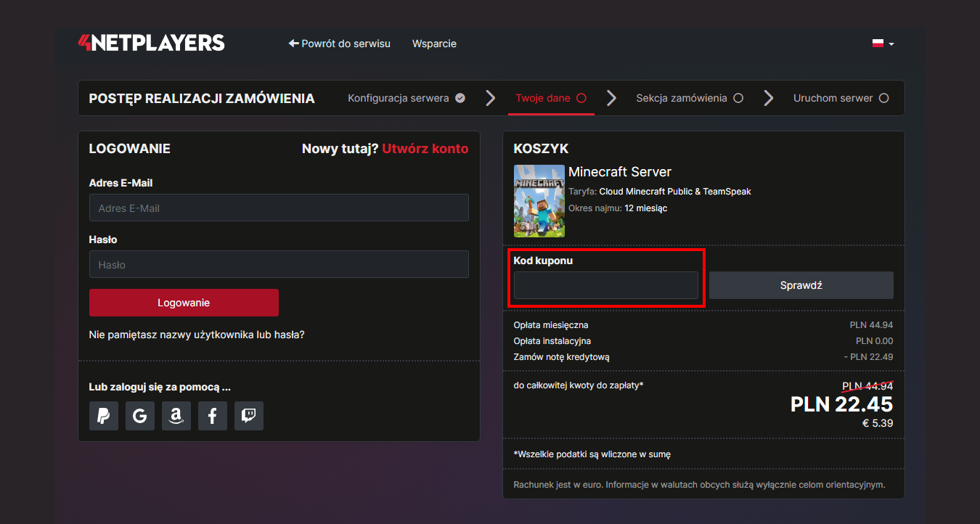Click the Zamów notę kredytową label

coord(561,357)
